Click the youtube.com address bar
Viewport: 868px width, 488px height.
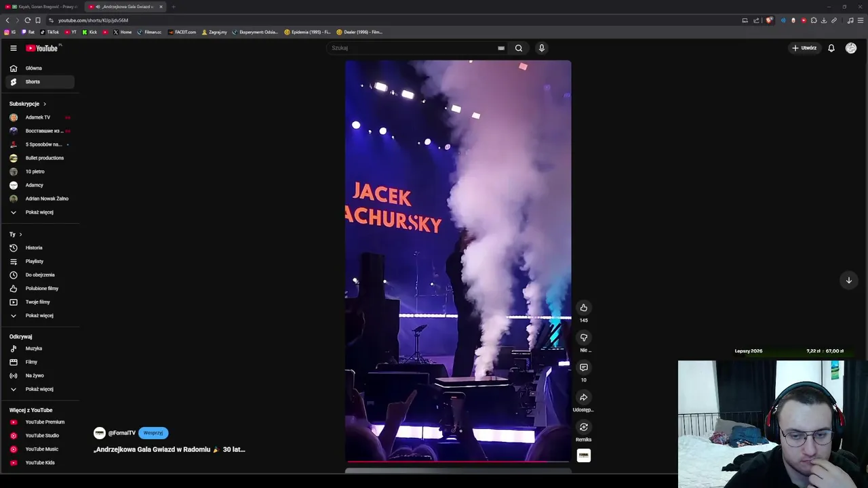click(393, 20)
